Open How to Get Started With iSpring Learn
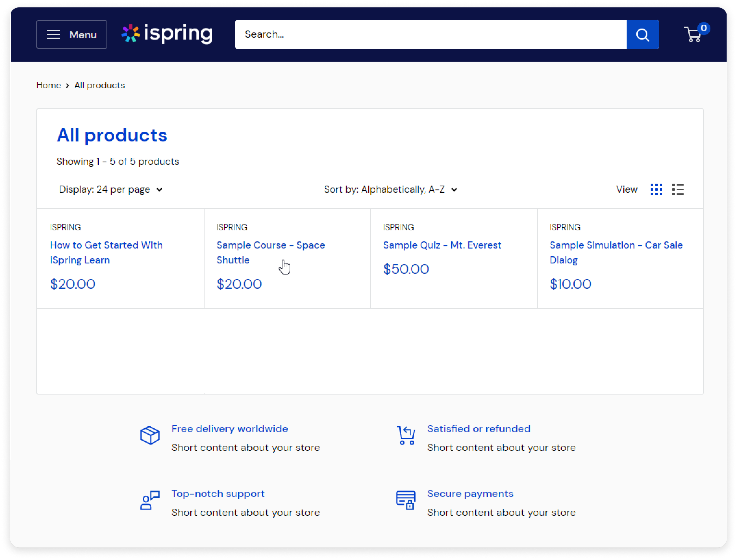 (x=106, y=252)
